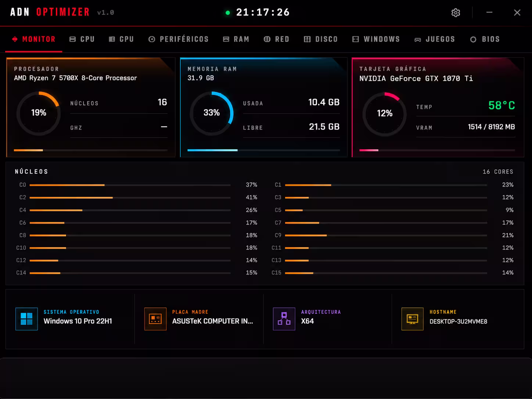Click the processor name "AMD Ryzen 7 5700X 8-Core Processor"

[x=75, y=78]
